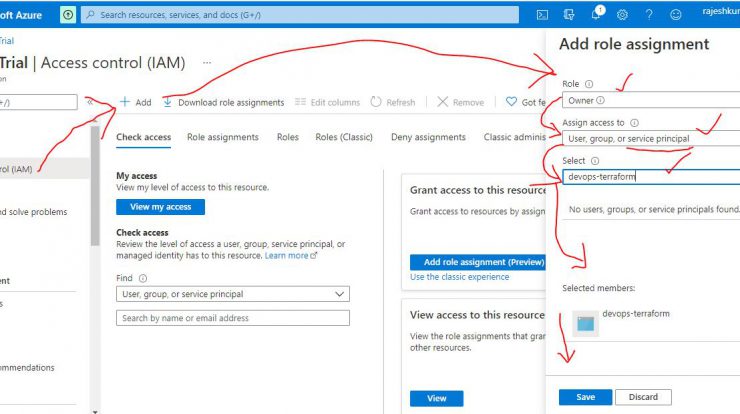Discard the role assignment
The height and width of the screenshot is (414, 740).
tap(643, 397)
